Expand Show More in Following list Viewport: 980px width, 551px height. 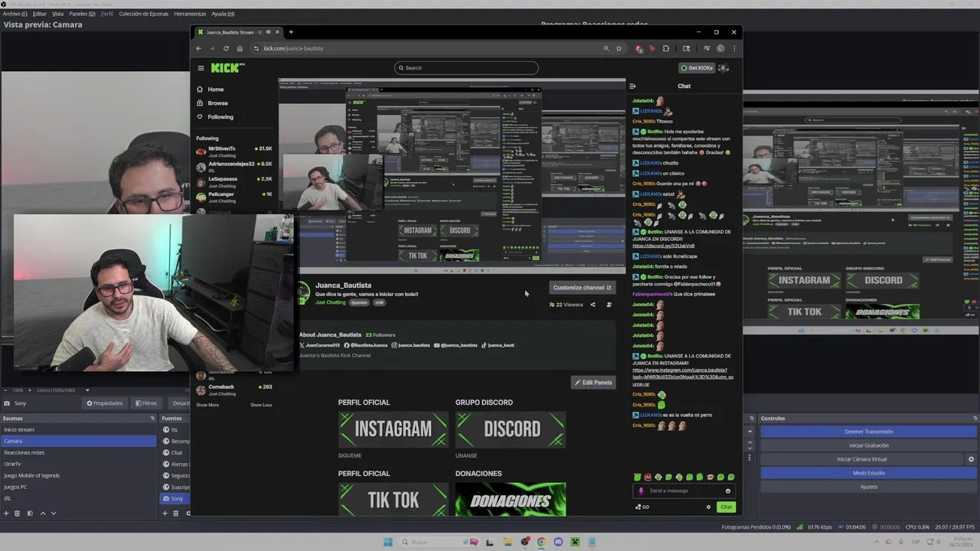[x=207, y=405]
